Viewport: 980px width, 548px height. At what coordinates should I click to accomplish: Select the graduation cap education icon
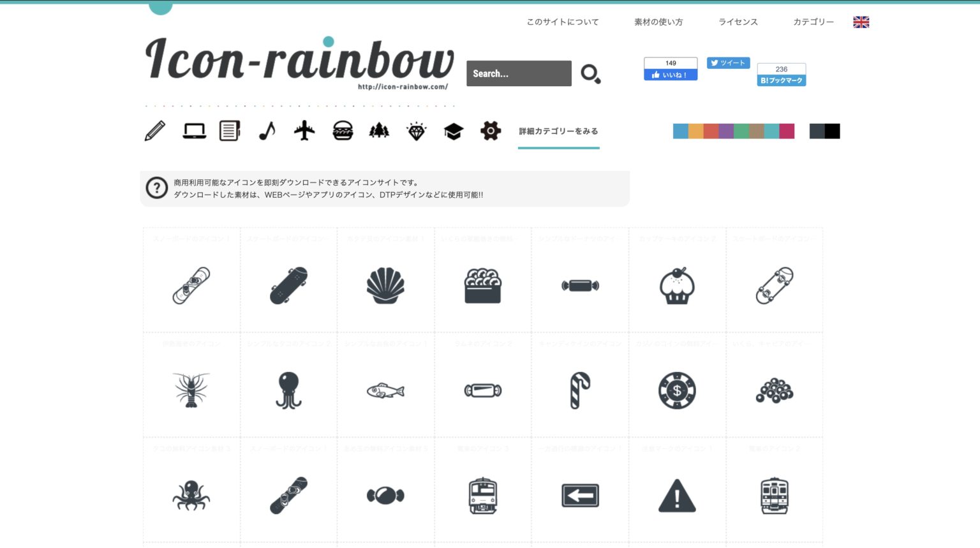[453, 130]
